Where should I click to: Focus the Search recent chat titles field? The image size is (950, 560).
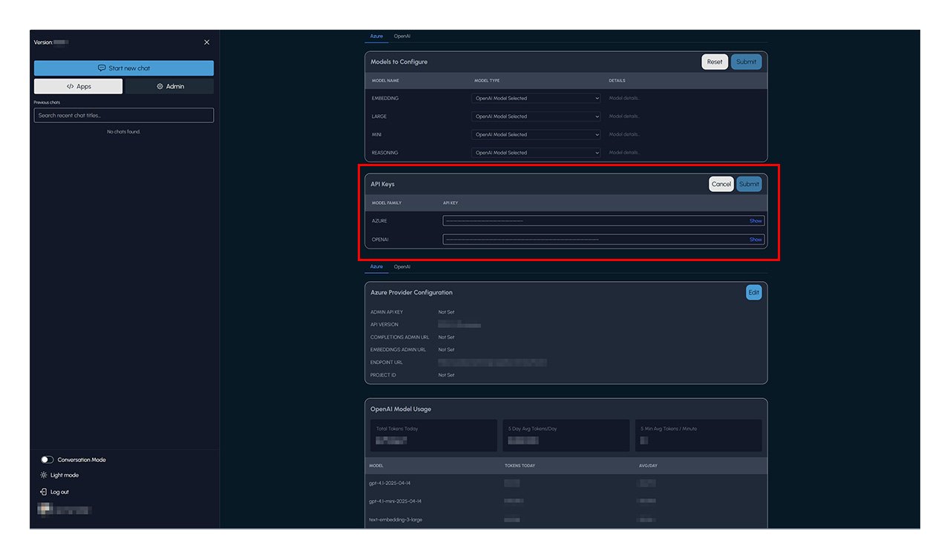coord(123,115)
